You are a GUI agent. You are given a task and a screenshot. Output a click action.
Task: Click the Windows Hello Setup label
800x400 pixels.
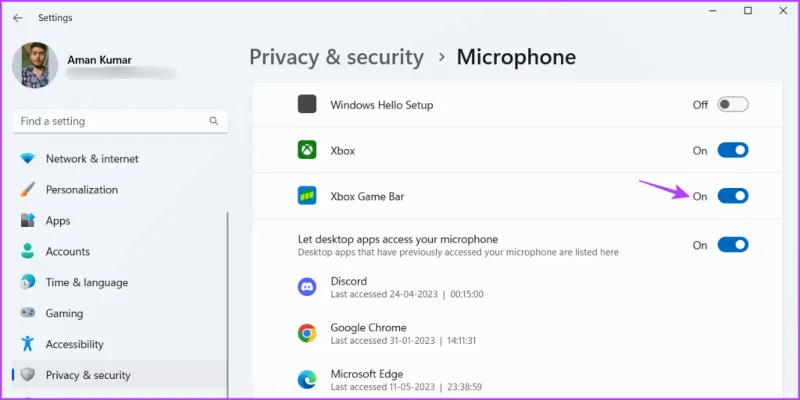tap(382, 105)
